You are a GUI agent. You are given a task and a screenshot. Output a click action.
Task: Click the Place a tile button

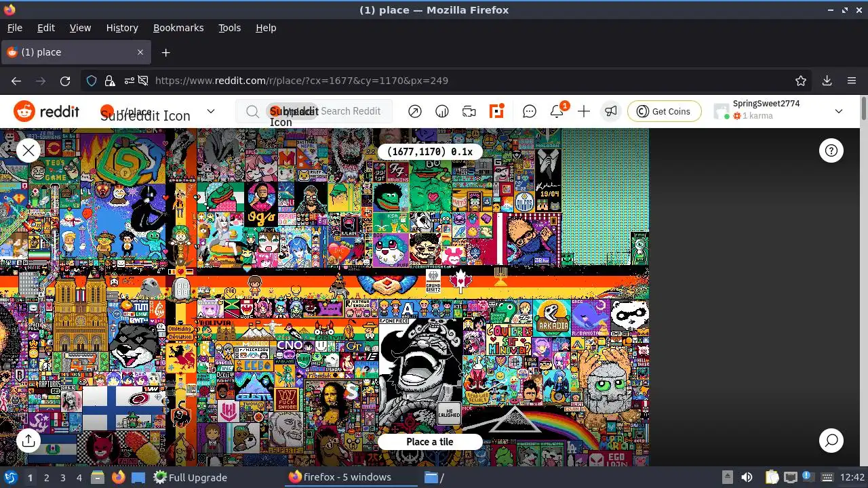point(430,442)
